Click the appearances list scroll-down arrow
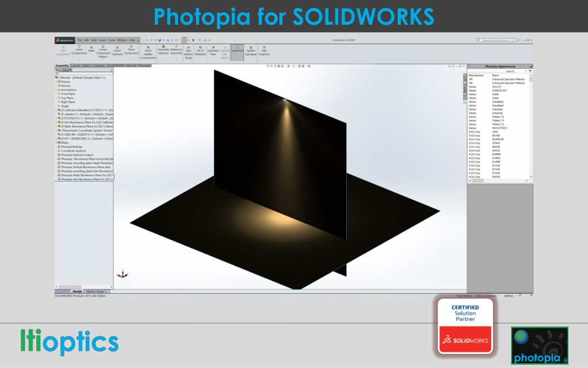The image size is (588, 368). (x=531, y=177)
